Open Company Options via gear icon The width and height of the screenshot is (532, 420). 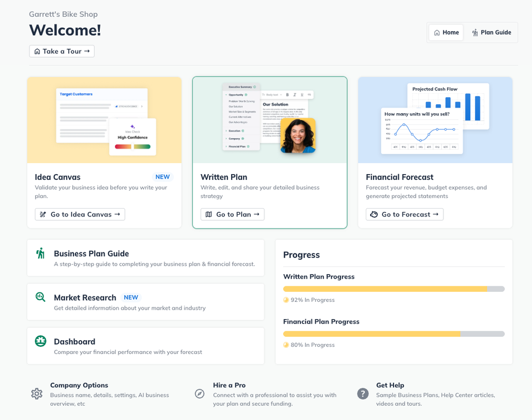tap(37, 393)
